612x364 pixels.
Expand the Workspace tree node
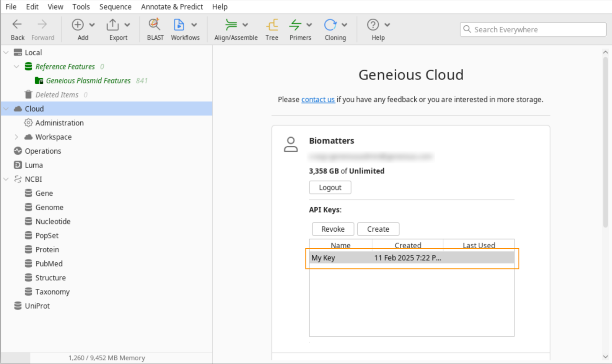pos(16,137)
